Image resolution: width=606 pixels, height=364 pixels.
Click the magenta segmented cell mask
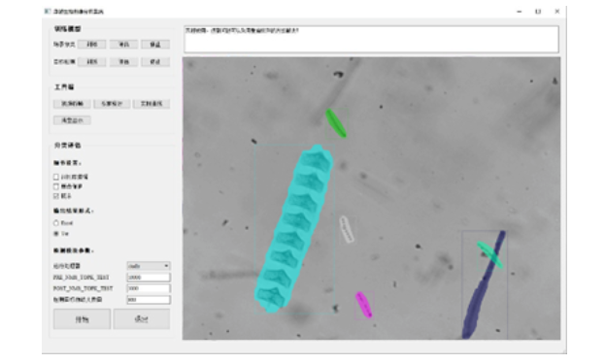(x=363, y=305)
